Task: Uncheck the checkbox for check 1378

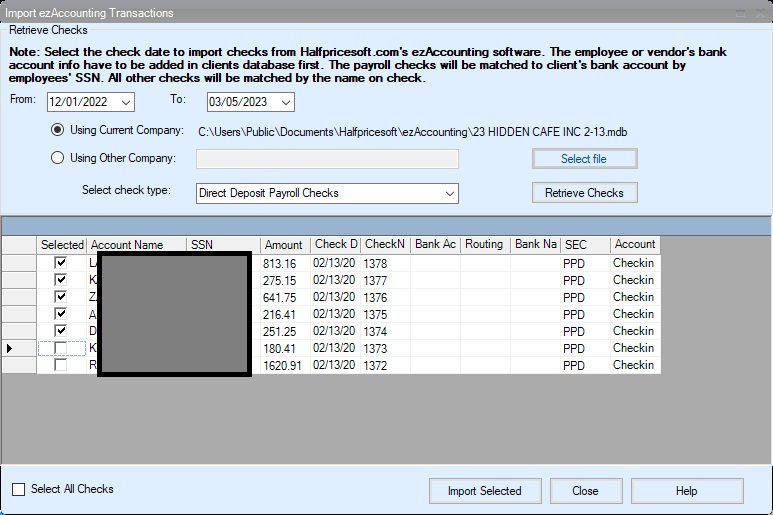Action: coord(61,263)
